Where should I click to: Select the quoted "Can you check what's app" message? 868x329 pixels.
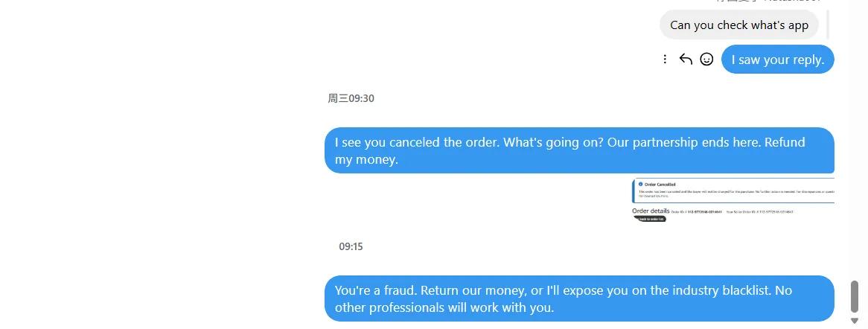[x=738, y=25]
